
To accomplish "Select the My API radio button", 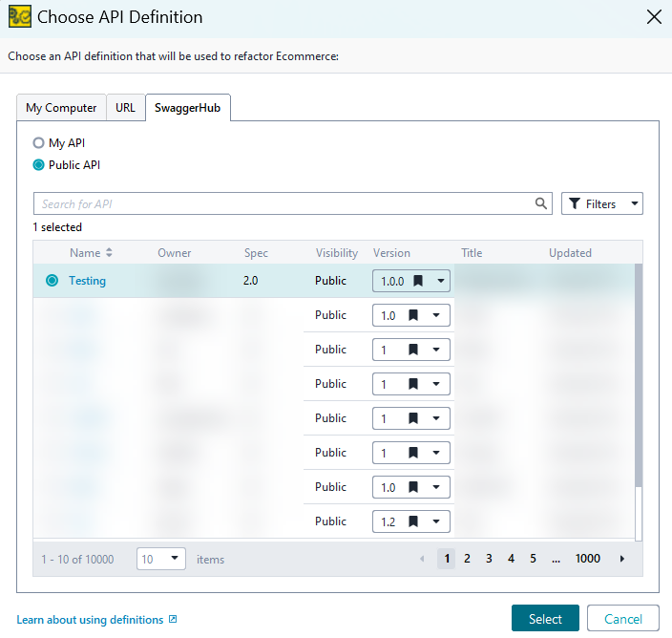I will coord(38,142).
